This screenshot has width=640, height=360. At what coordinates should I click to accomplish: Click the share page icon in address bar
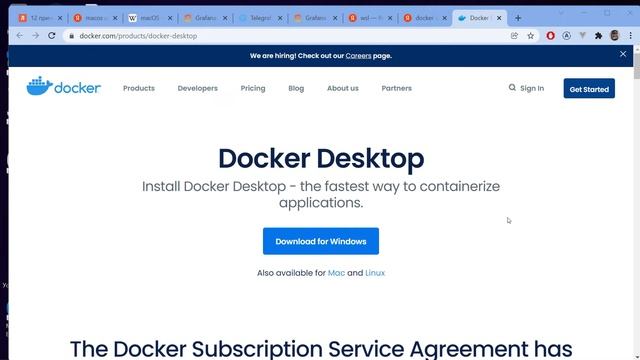(514, 36)
